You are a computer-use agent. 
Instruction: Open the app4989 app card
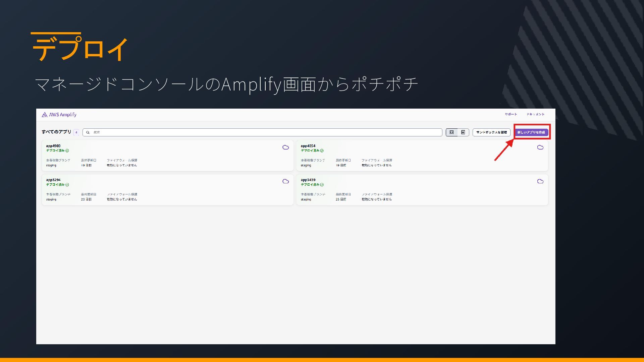point(167,156)
